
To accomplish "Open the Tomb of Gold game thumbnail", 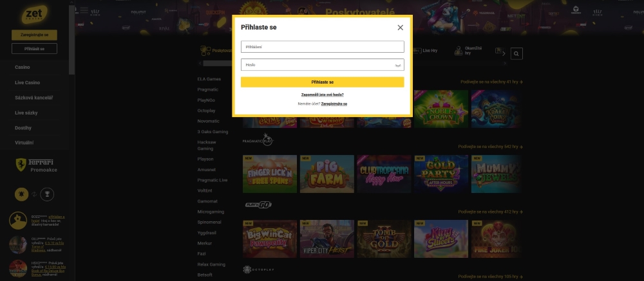I will [x=384, y=239].
